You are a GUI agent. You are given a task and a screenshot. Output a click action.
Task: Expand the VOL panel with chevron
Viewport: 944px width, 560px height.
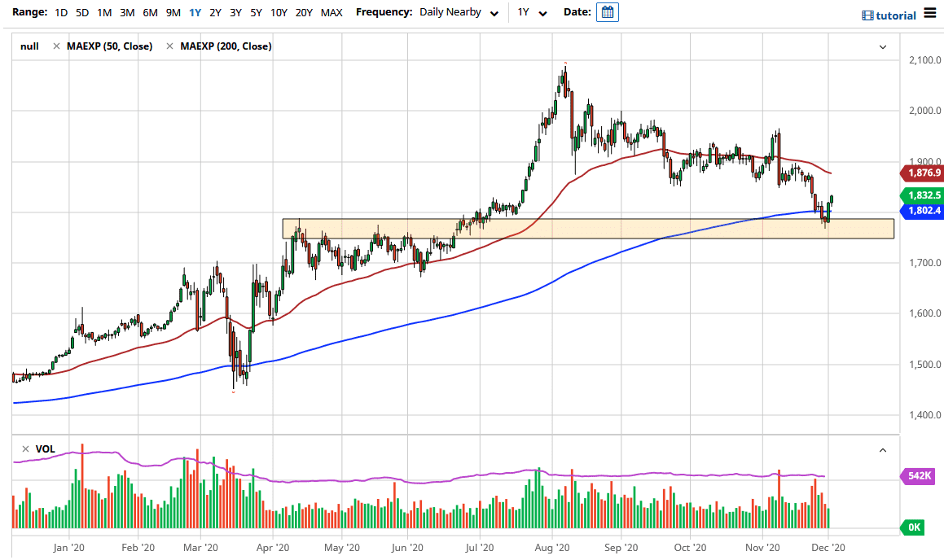pyautogui.click(x=883, y=450)
